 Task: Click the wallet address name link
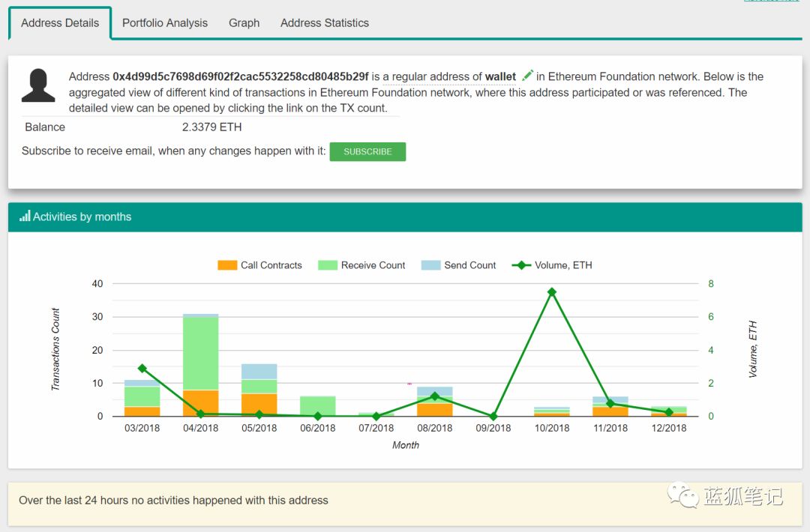click(500, 77)
